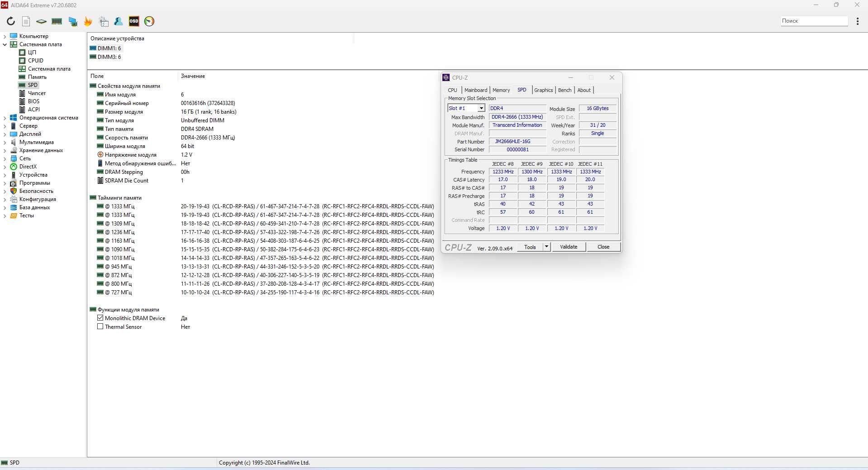868x470 pixels.
Task: Click the Напряжение модуля voltage icon
Action: point(100,155)
